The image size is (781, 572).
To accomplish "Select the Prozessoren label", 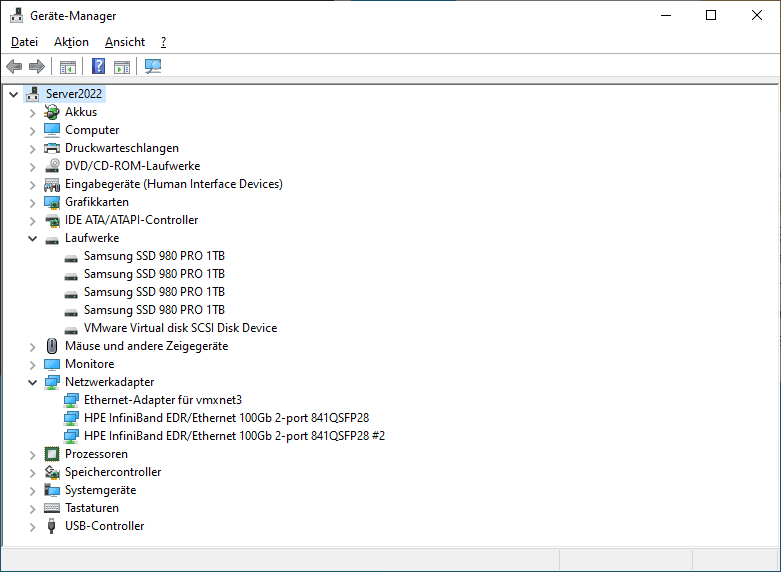I will tap(96, 454).
